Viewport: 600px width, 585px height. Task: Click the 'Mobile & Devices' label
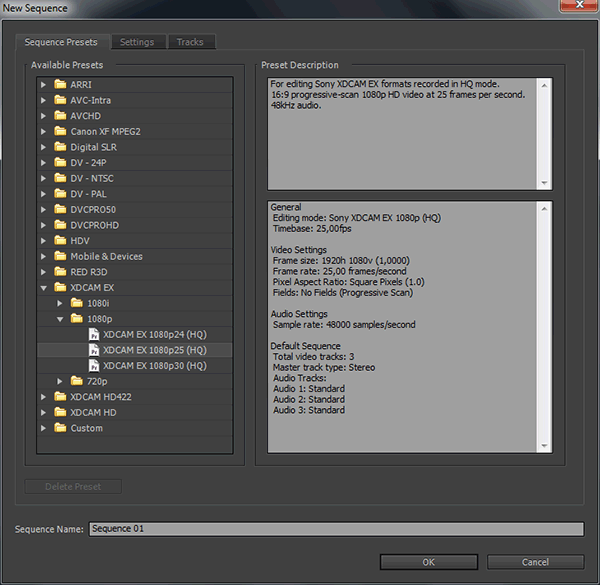pyautogui.click(x=106, y=256)
